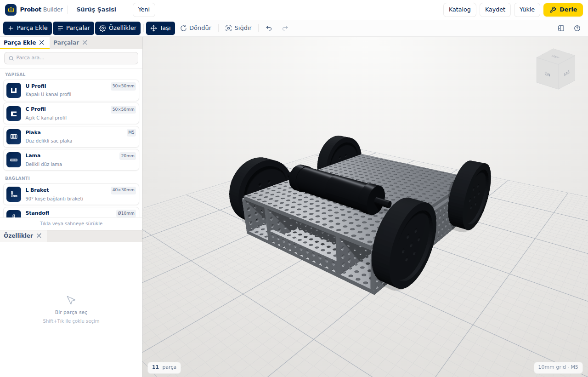Open the Parça Ekle toolbar button

coord(28,28)
